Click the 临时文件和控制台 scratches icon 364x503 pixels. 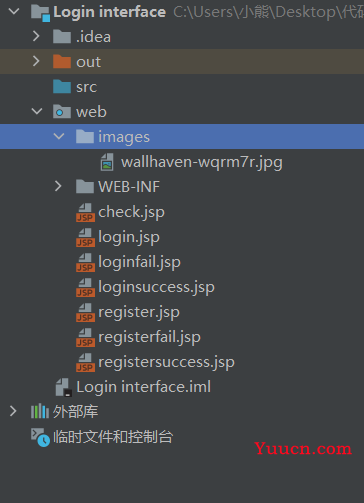pos(40,437)
